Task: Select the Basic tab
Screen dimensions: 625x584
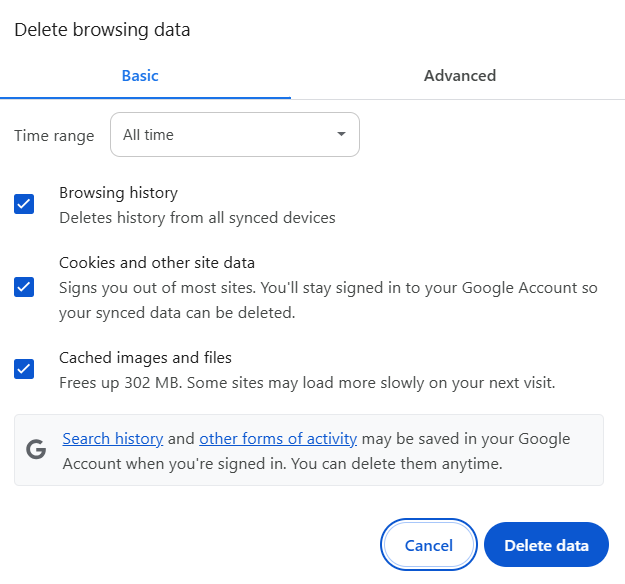Action: pyautogui.click(x=140, y=76)
